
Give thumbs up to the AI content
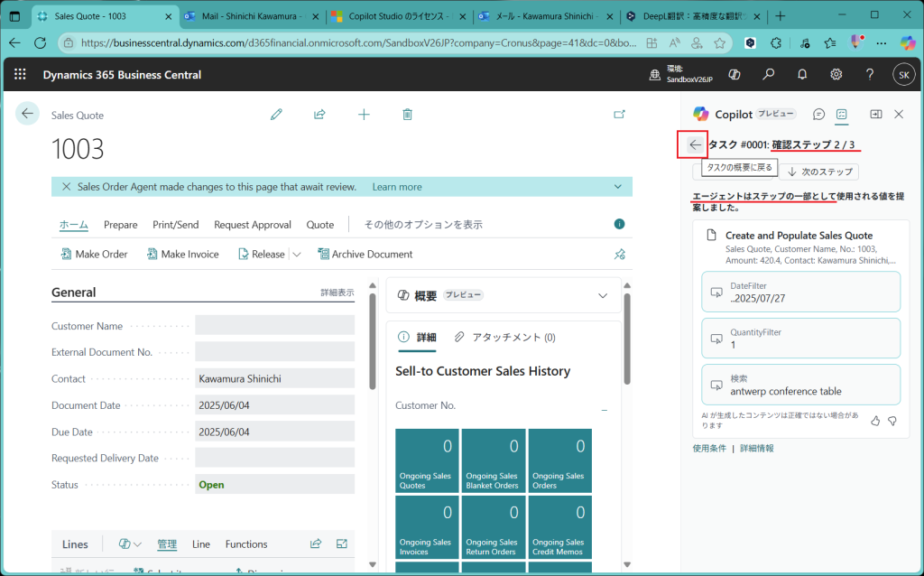point(875,421)
